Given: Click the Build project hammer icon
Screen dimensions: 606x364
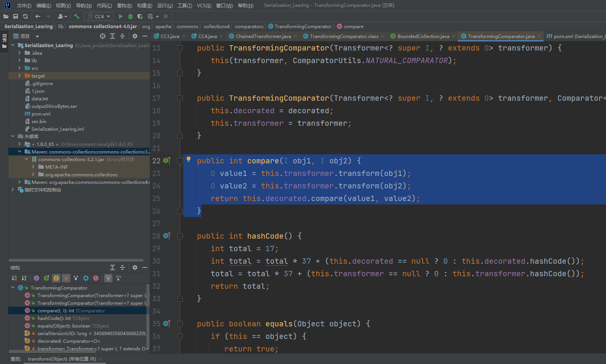Looking at the screenshot, I should coord(76,16).
